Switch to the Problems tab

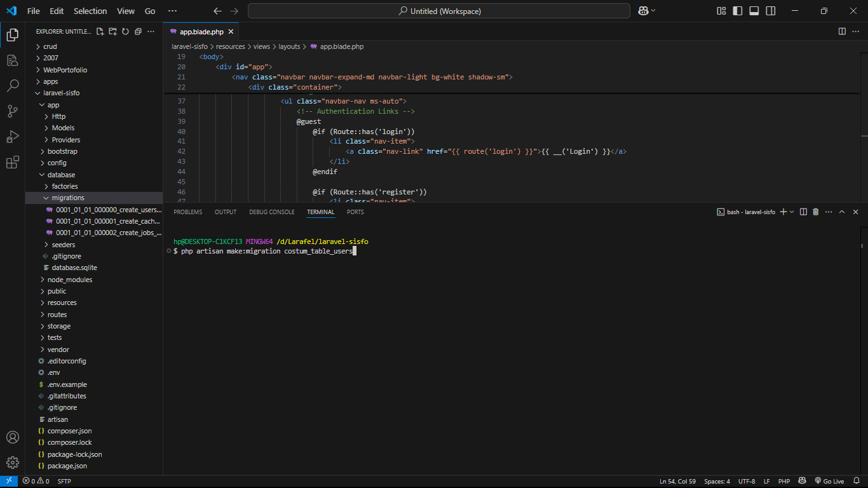pyautogui.click(x=187, y=212)
